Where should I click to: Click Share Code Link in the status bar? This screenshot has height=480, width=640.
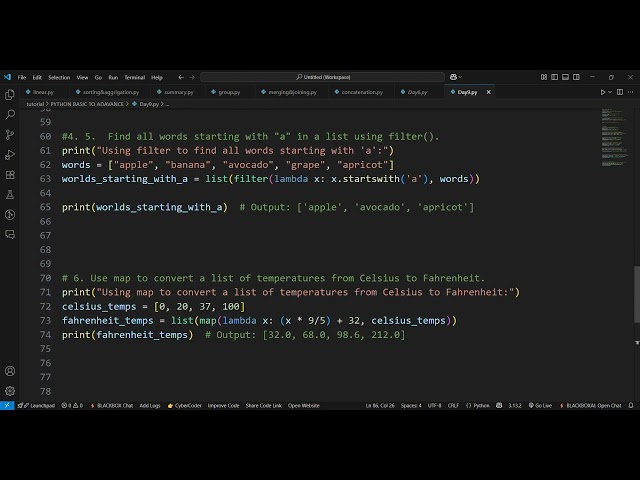click(x=263, y=406)
